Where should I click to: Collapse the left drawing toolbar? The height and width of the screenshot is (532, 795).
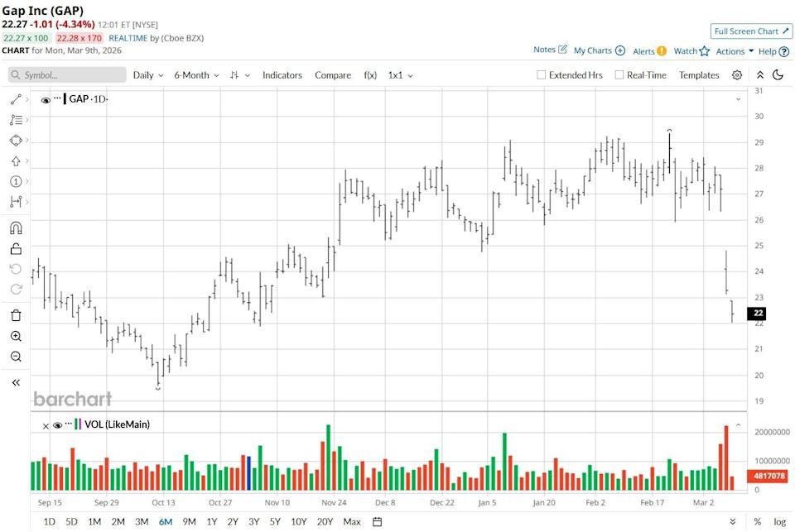[16, 382]
